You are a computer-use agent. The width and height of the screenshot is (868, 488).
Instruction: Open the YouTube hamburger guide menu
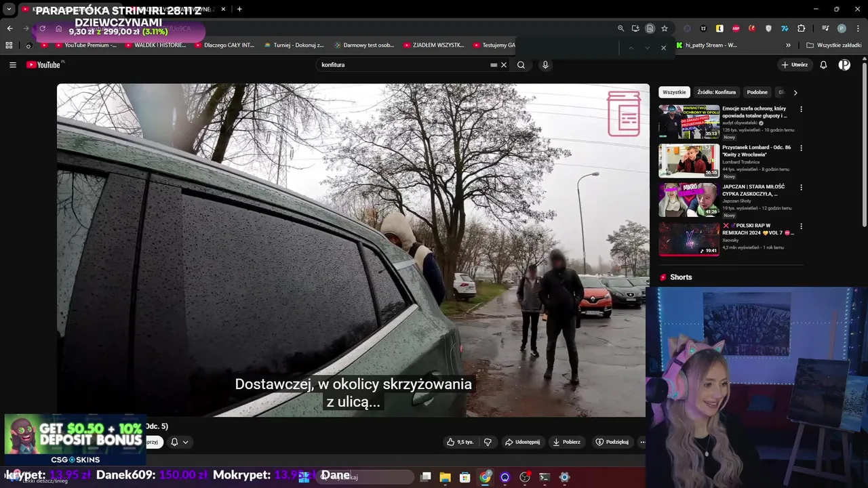(x=13, y=65)
